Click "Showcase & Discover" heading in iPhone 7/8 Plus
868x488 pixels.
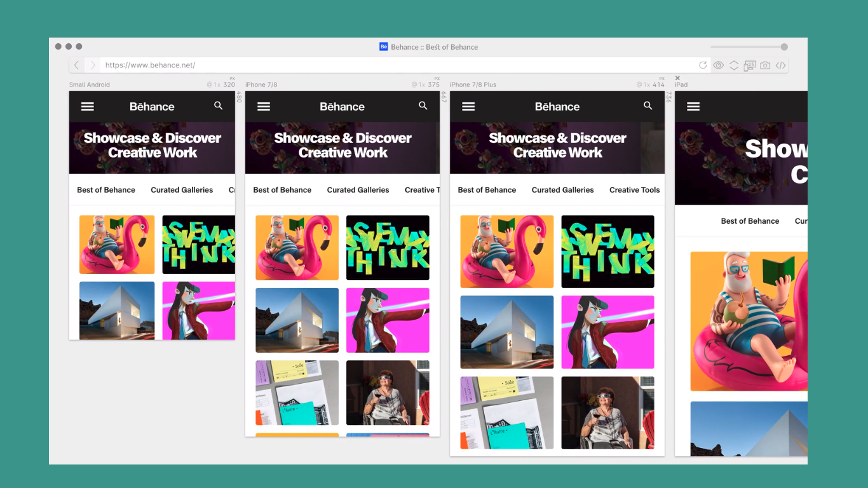click(x=557, y=138)
